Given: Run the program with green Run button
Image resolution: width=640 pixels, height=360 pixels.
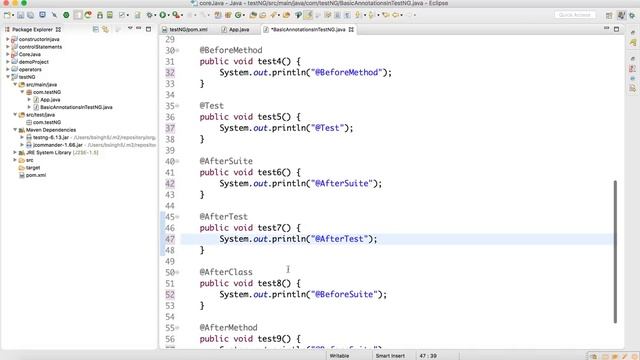Looking at the screenshot, I should click(162, 15).
